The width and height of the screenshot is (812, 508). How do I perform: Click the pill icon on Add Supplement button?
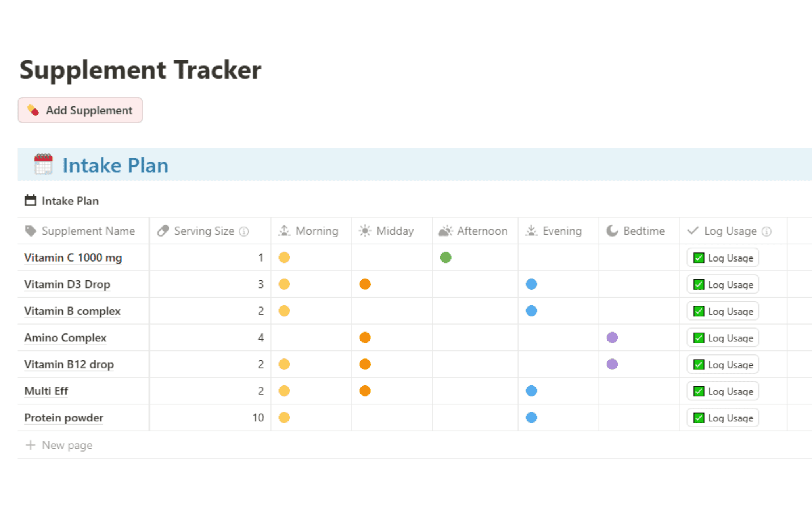(x=33, y=110)
